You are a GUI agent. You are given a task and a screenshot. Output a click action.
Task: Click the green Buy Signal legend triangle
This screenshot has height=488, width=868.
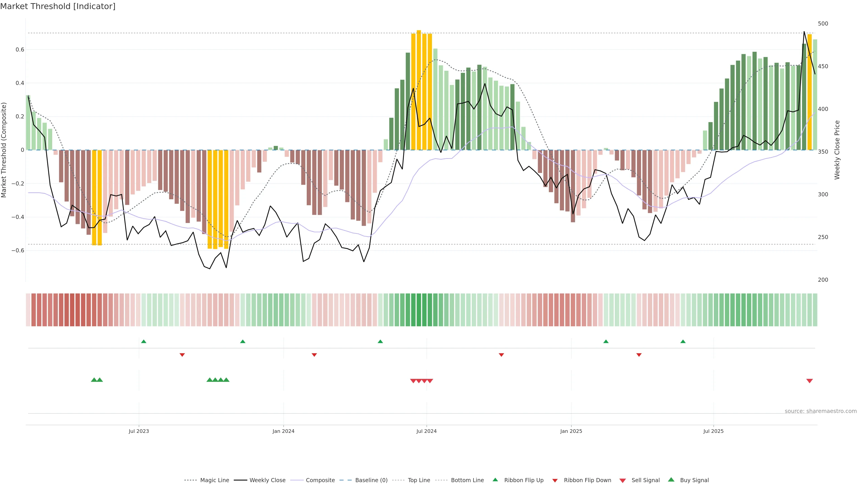[671, 480]
